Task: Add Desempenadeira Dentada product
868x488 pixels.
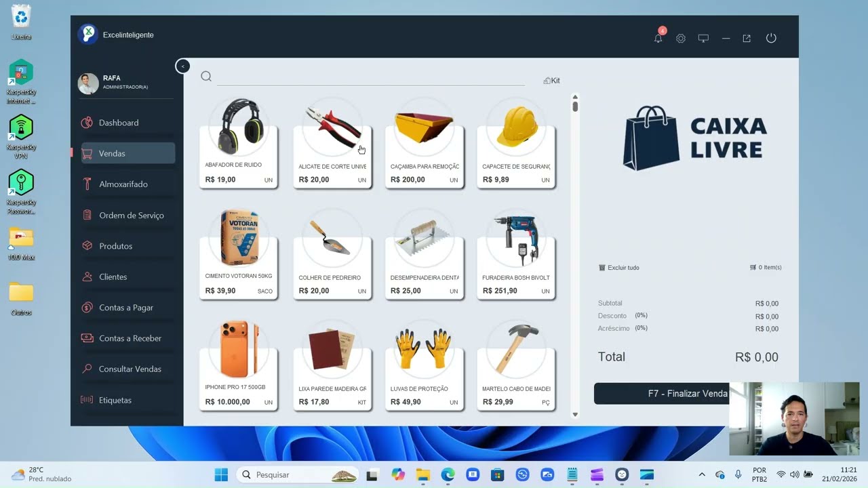Action: pos(425,253)
